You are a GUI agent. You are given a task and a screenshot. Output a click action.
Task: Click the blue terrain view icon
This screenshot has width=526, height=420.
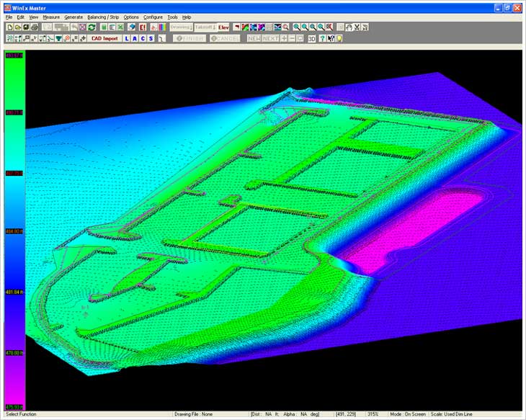pos(253,27)
